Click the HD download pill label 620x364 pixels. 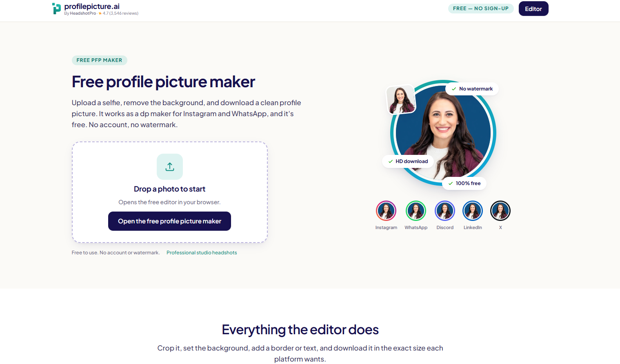[x=408, y=161]
